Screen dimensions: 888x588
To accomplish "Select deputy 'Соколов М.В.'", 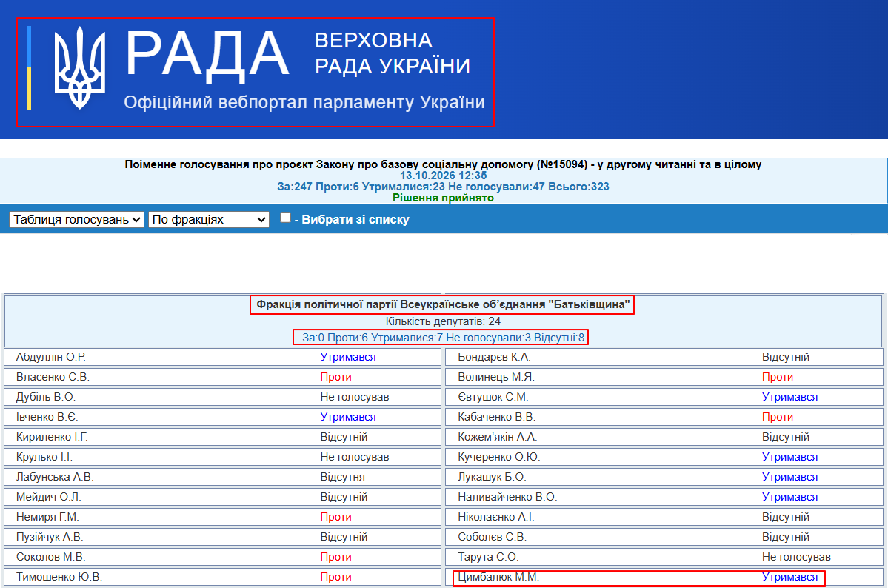I will (x=51, y=557).
